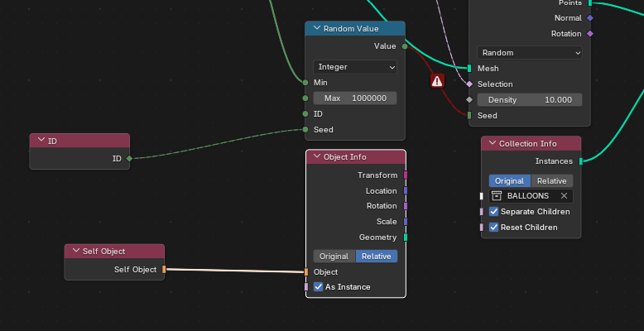Click the Seed socket below Density
The height and width of the screenshot is (331, 644).
[x=469, y=115]
